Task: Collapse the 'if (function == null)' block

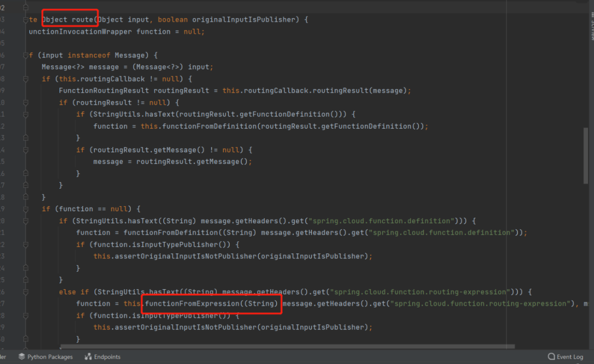Action: (x=26, y=209)
